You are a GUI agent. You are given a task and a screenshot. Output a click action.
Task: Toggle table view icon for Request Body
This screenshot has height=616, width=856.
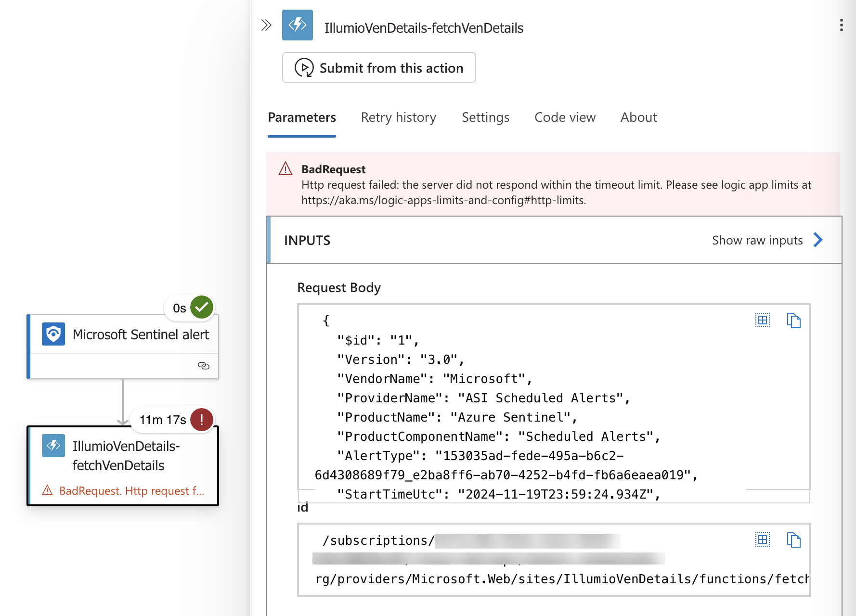[x=763, y=320]
